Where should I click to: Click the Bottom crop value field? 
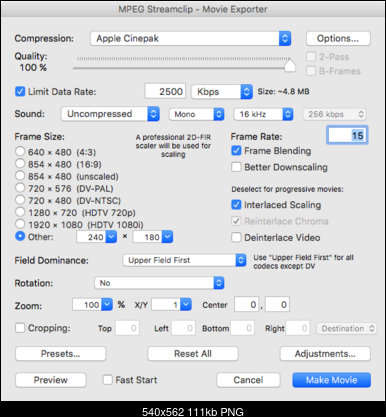click(243, 328)
